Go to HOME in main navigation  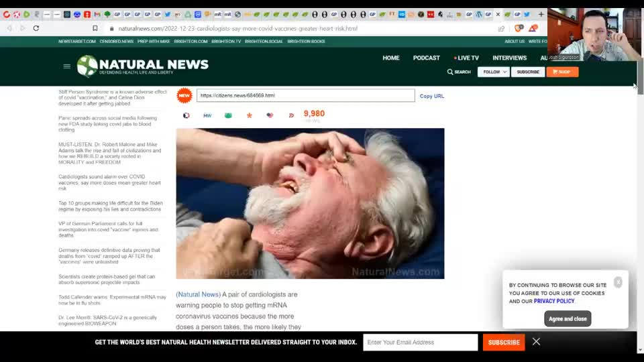pyautogui.click(x=391, y=58)
